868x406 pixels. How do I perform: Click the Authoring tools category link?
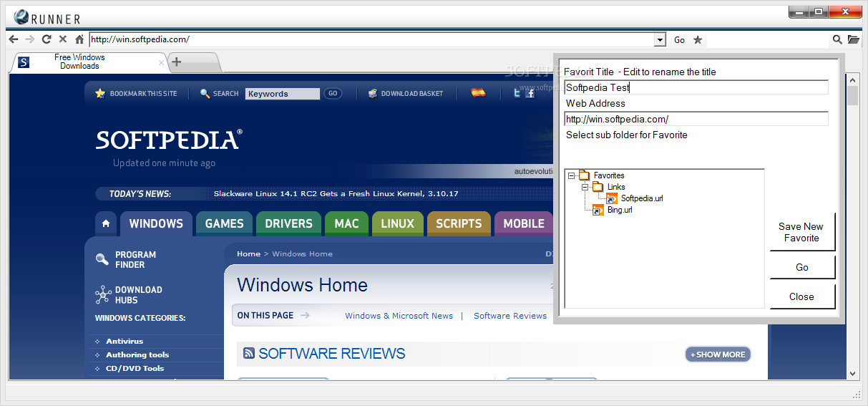click(x=137, y=355)
